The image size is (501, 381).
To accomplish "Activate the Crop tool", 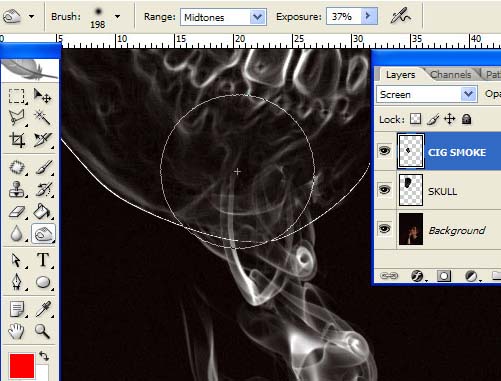I will (x=17, y=140).
